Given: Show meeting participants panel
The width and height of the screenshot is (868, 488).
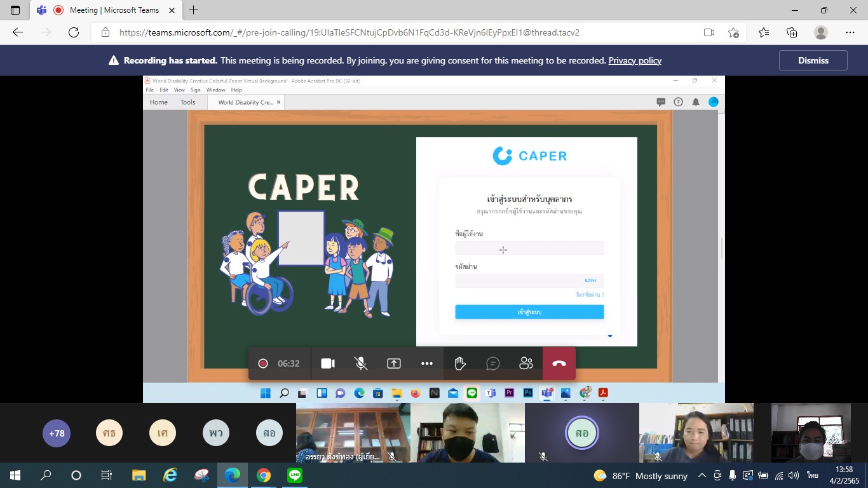Looking at the screenshot, I should [526, 363].
